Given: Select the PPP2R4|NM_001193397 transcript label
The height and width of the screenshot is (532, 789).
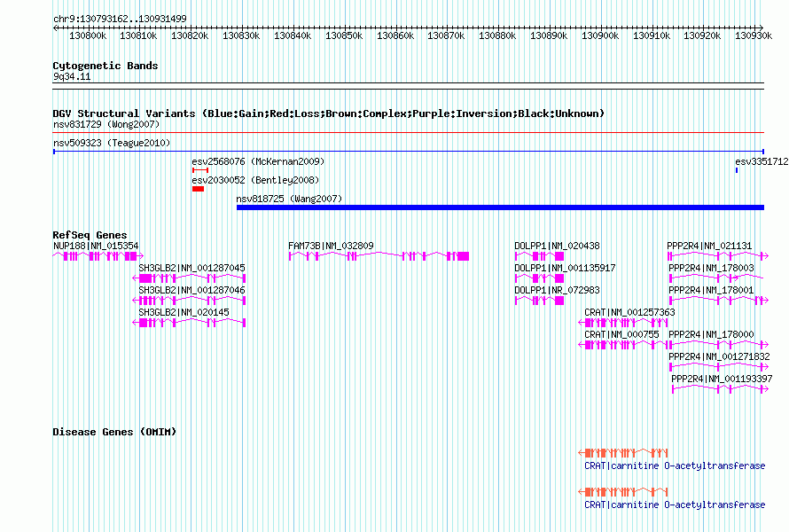Looking at the screenshot, I should point(722,379).
